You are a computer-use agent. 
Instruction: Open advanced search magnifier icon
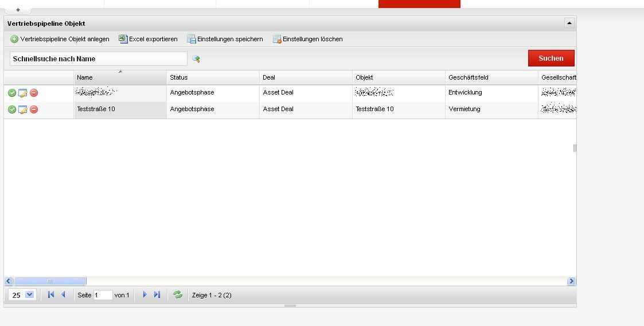click(196, 58)
